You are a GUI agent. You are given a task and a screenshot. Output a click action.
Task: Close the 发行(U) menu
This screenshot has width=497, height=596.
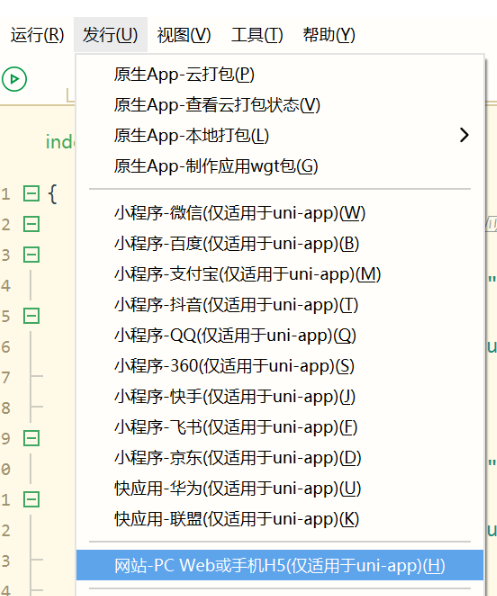(110, 35)
